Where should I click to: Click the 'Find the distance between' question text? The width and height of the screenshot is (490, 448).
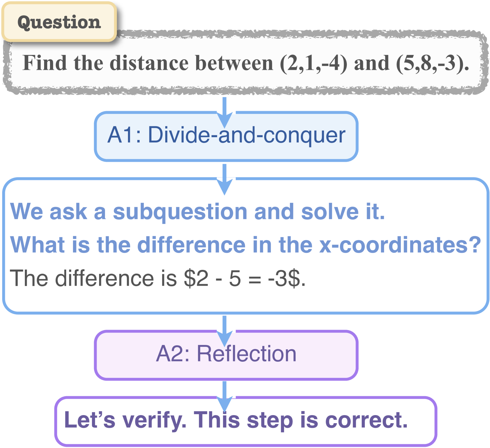click(147, 63)
